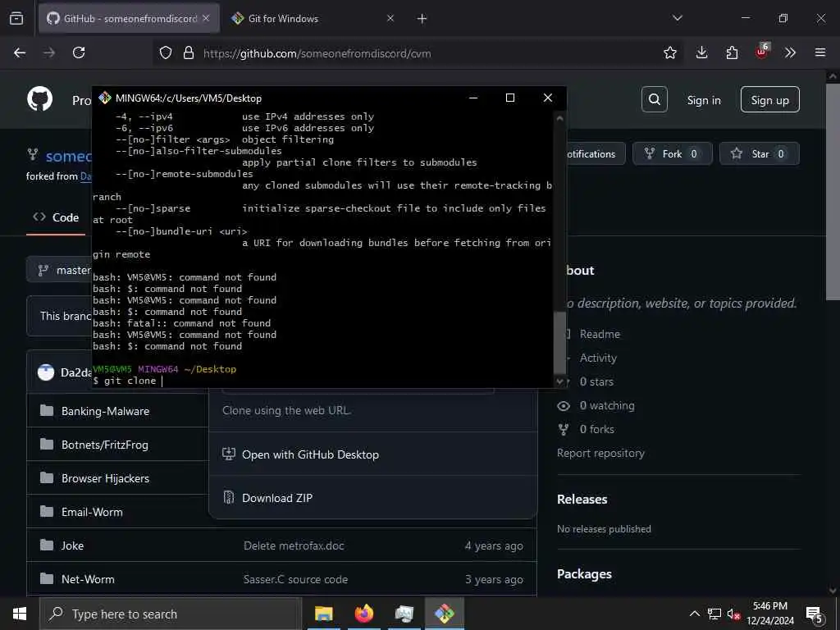Open the Net-Worm folder
Image resolution: width=840 pixels, height=630 pixels.
click(x=88, y=579)
